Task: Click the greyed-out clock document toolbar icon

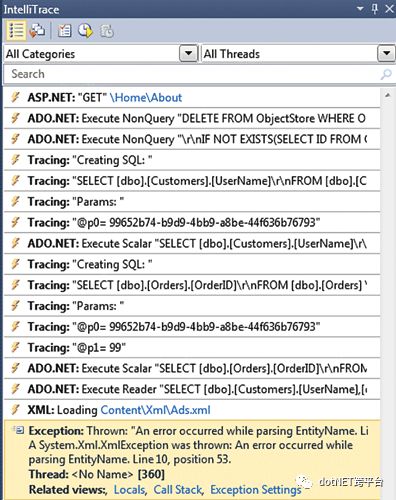Action: [x=107, y=31]
